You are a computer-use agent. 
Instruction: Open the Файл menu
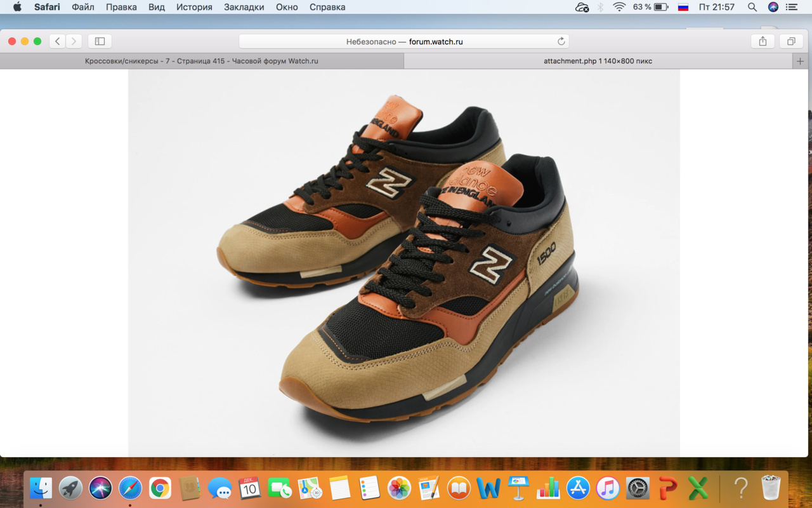pos(83,7)
